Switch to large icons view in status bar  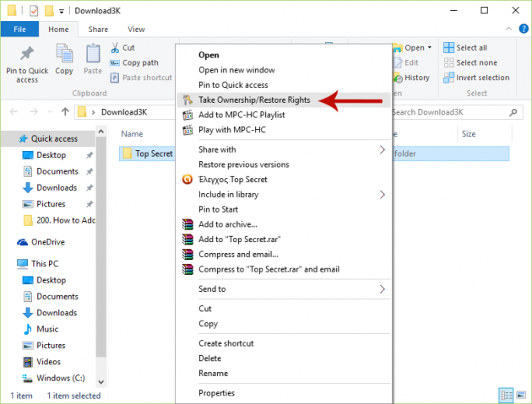click(519, 395)
